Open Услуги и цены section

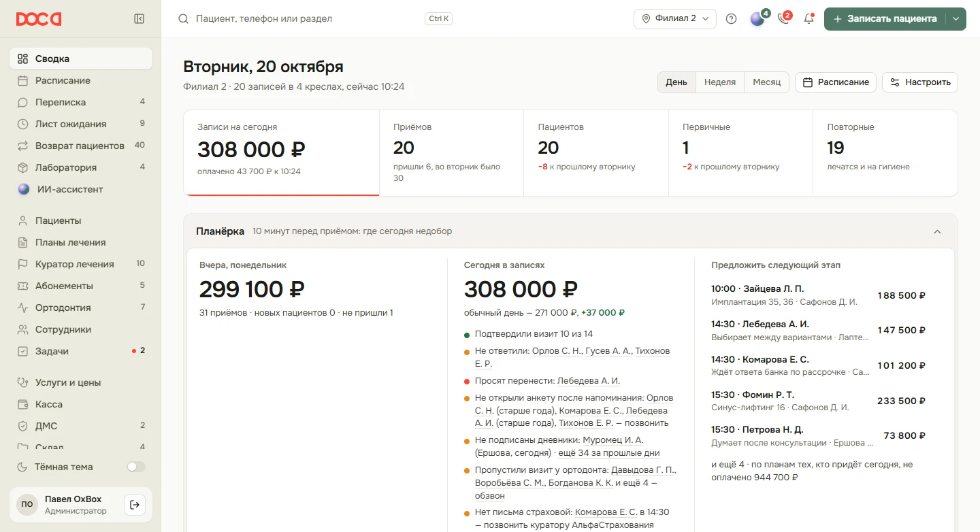(x=81, y=382)
